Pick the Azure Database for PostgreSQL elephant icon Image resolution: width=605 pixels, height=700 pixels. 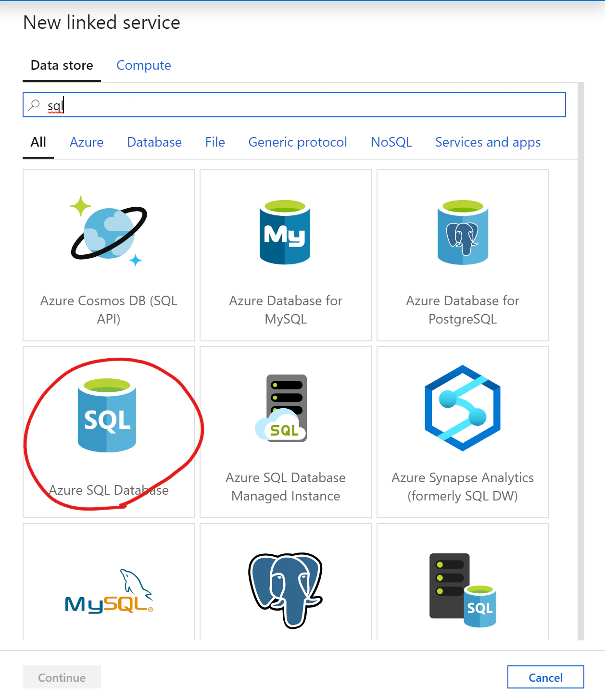click(463, 232)
